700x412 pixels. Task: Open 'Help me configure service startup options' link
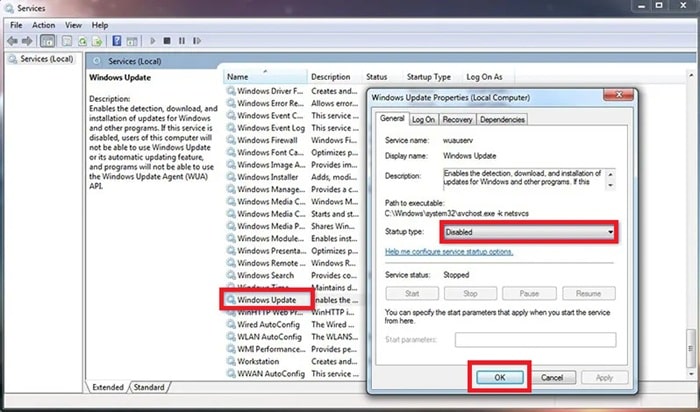[449, 252]
